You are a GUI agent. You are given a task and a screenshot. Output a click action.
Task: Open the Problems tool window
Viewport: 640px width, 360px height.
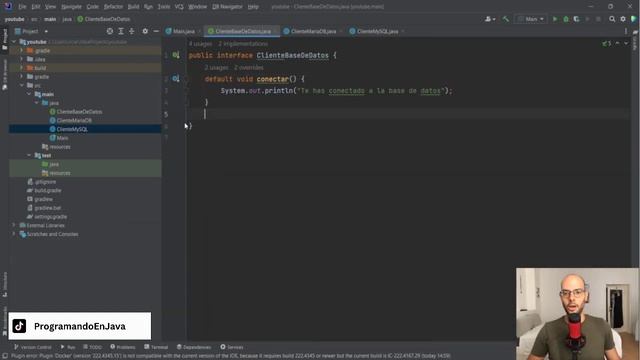pyautogui.click(x=122, y=347)
